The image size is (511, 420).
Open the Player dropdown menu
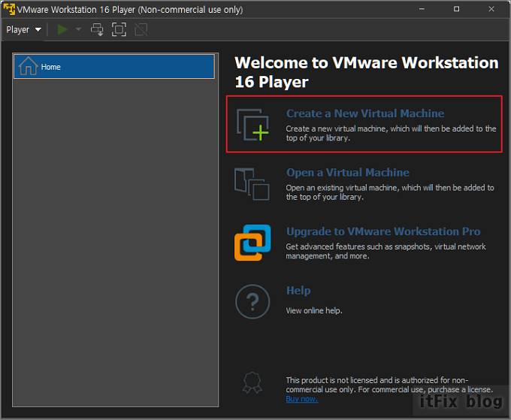[24, 29]
